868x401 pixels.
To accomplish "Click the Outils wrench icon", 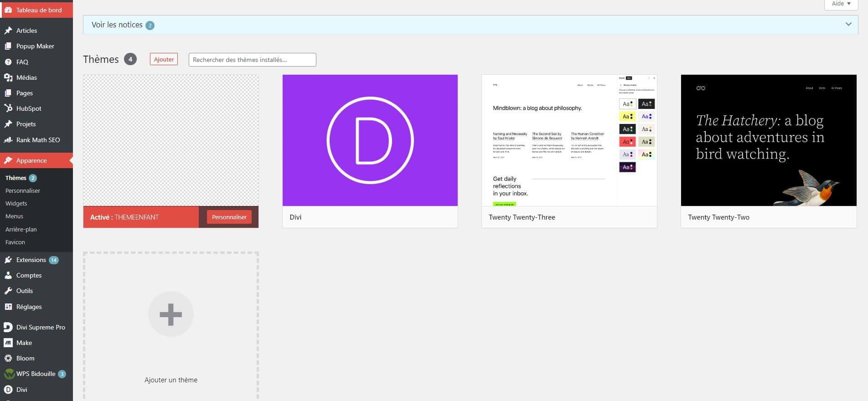I will click(8, 291).
